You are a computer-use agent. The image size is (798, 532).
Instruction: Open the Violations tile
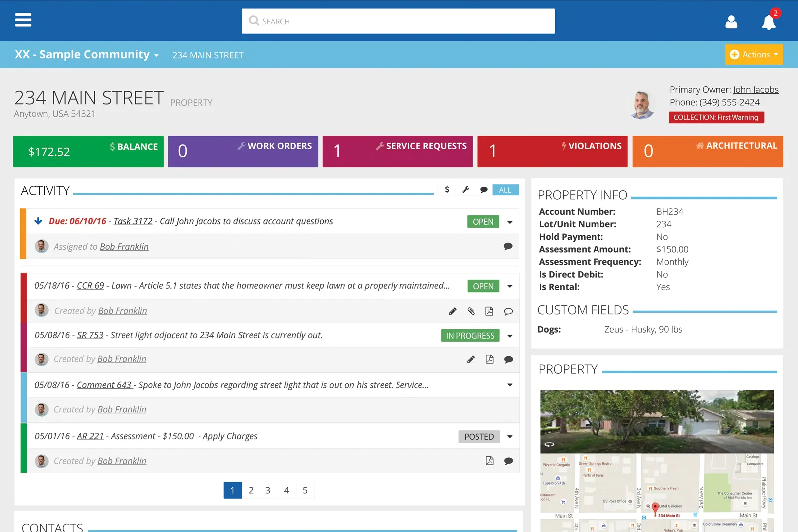(x=552, y=151)
